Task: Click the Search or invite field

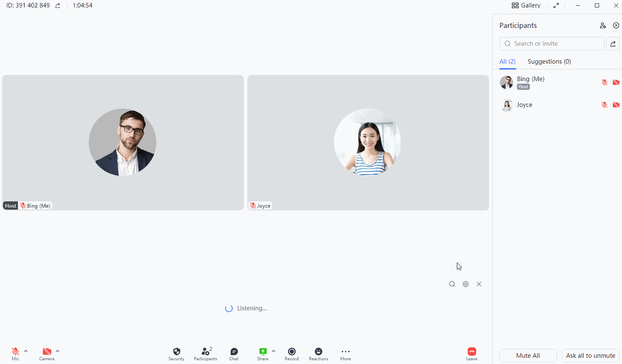Action: click(x=552, y=43)
